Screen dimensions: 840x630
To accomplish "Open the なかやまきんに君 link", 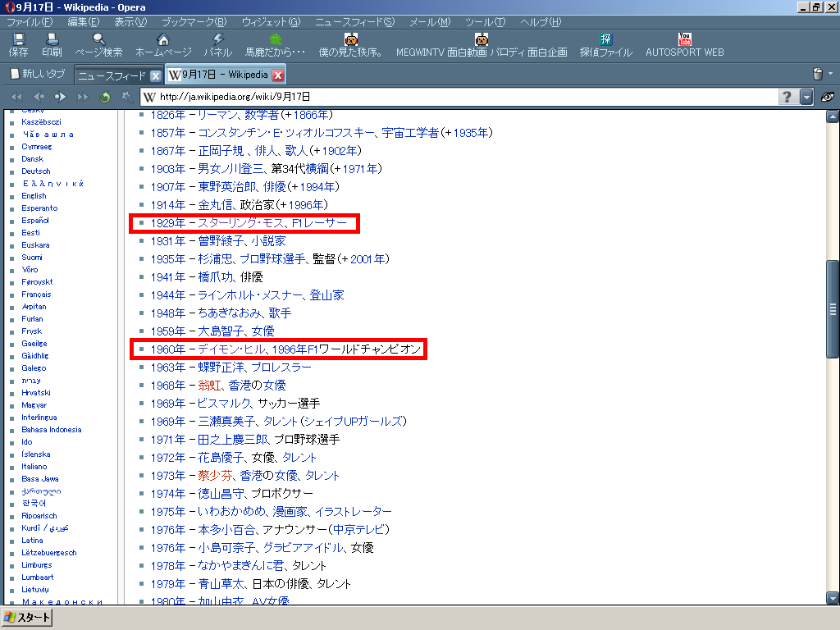I will [240, 566].
